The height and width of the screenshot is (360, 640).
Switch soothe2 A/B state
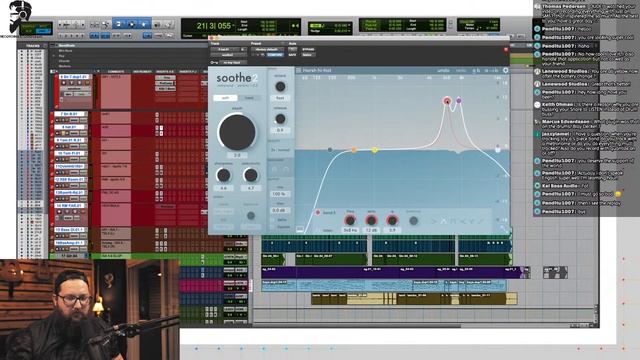476,70
